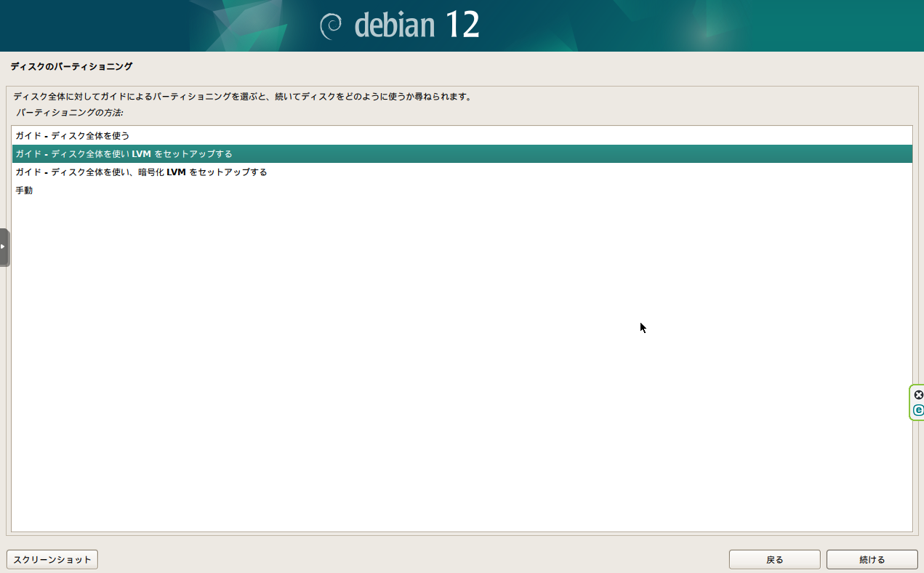Click the guided partitioning description text

243,96
